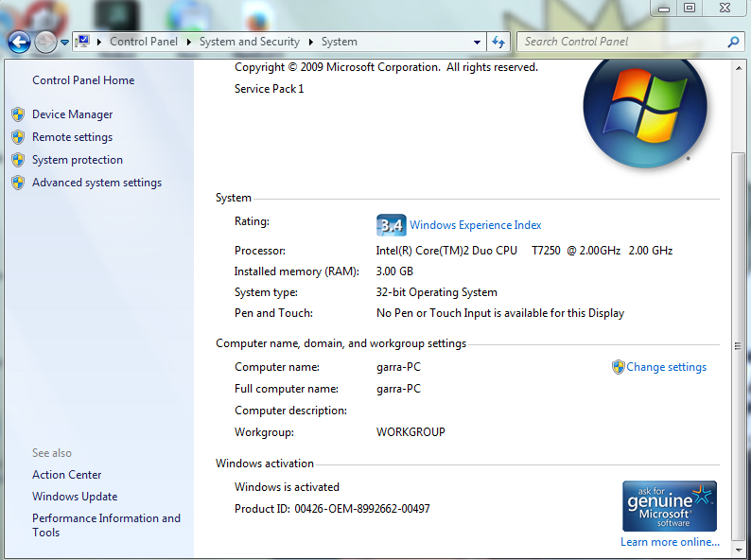Click the processor text T7250
This screenshot has width=751, height=560.
[546, 251]
